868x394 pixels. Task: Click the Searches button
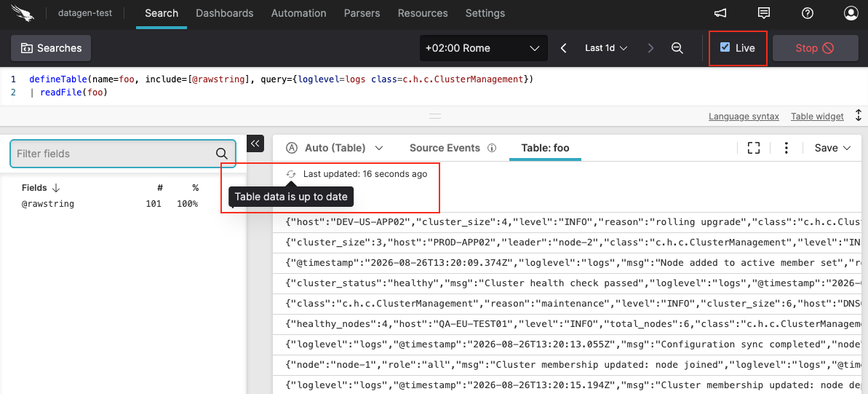pyautogui.click(x=51, y=48)
